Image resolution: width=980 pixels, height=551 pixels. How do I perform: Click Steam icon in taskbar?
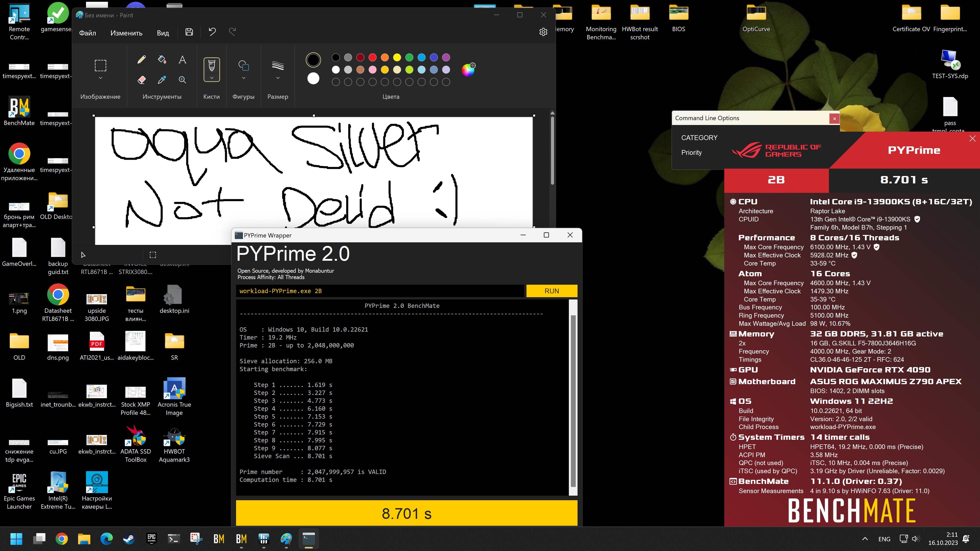(129, 539)
